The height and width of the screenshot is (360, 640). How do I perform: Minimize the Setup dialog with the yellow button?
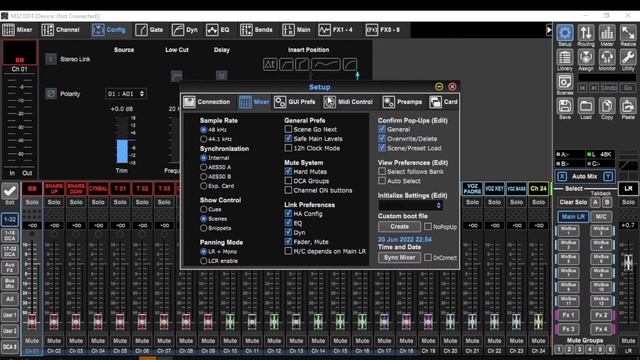(439, 87)
